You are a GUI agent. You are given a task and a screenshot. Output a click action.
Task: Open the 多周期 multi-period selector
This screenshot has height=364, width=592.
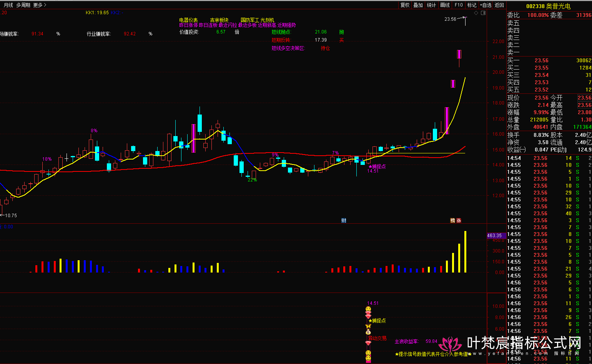coord(23,5)
